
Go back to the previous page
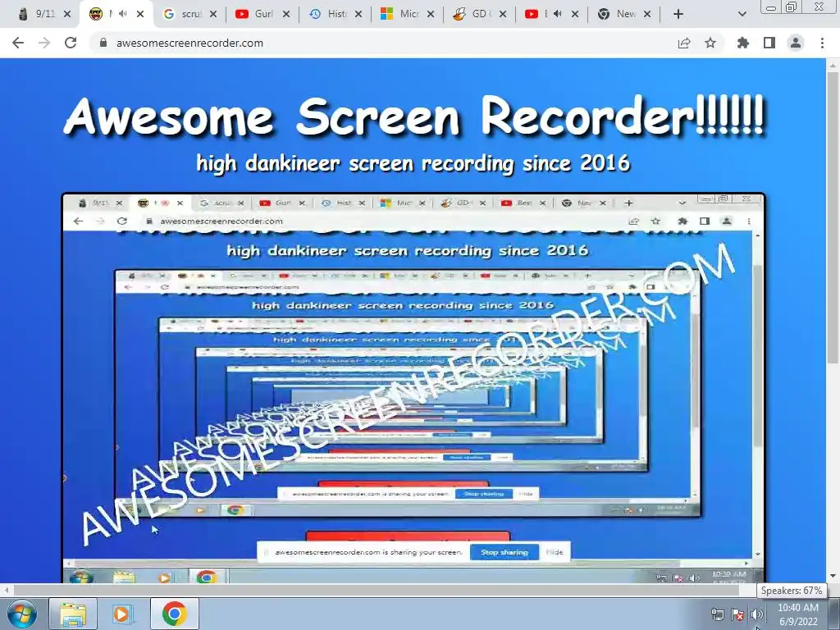[x=18, y=43]
